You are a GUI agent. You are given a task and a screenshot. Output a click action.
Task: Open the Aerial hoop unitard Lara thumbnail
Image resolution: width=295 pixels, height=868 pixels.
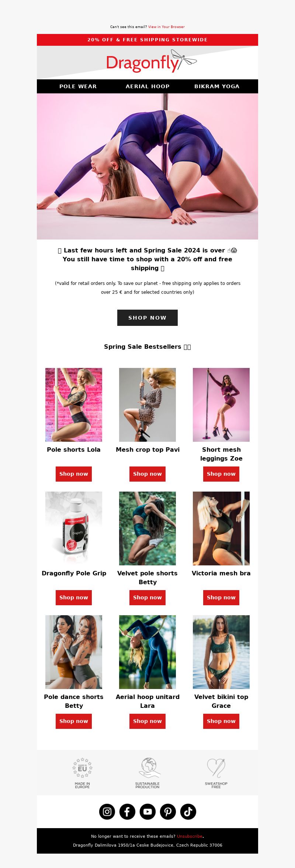coord(147,652)
